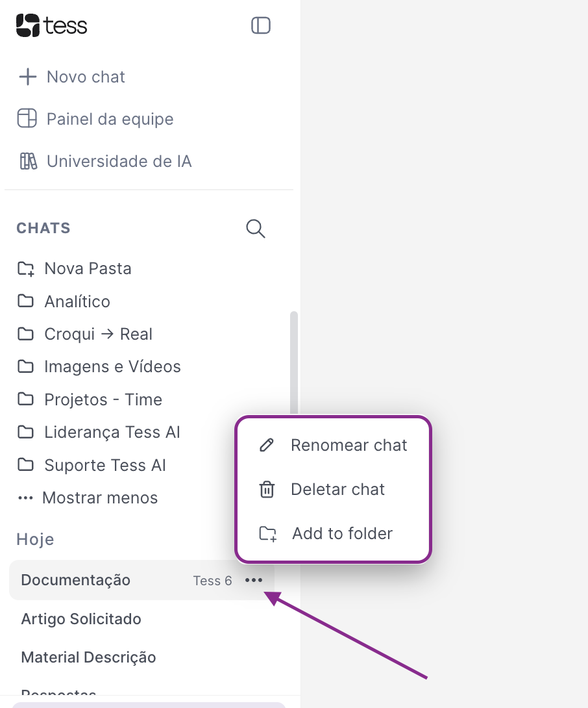Viewport: 588px width, 708px height.
Task: Select the Documentação chat labeled Tess 6
Action: pyautogui.click(x=75, y=580)
